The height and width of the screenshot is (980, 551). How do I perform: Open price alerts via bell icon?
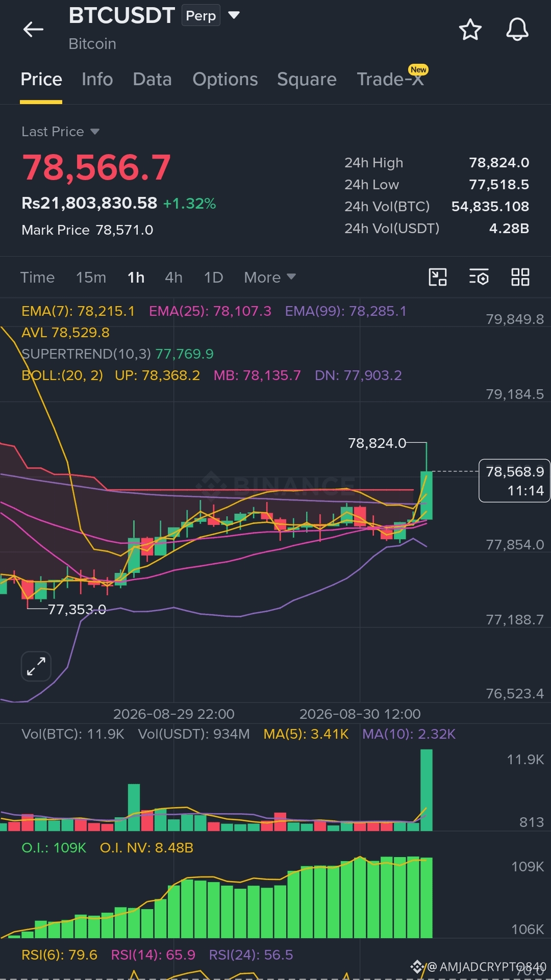517,30
